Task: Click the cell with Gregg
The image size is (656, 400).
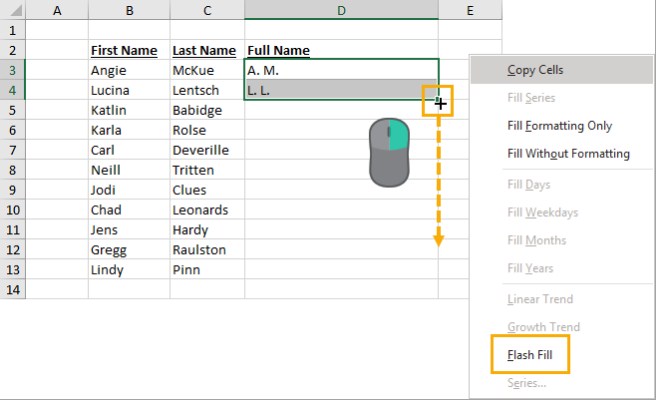Action: (x=129, y=250)
